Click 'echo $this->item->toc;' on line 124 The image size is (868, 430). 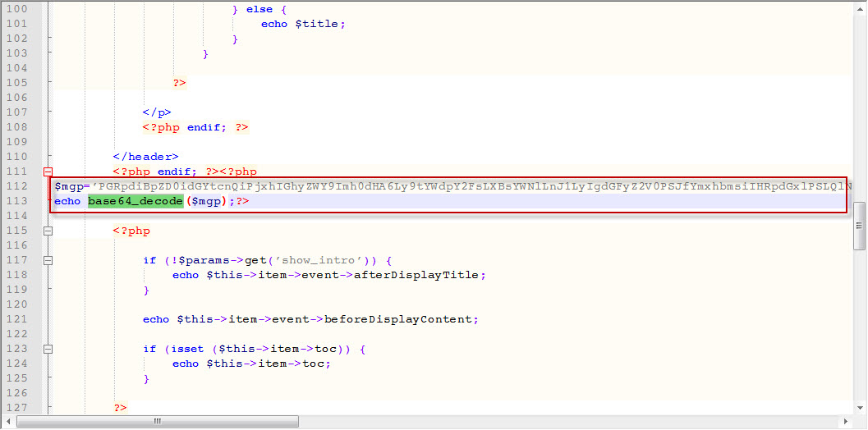(x=252, y=364)
